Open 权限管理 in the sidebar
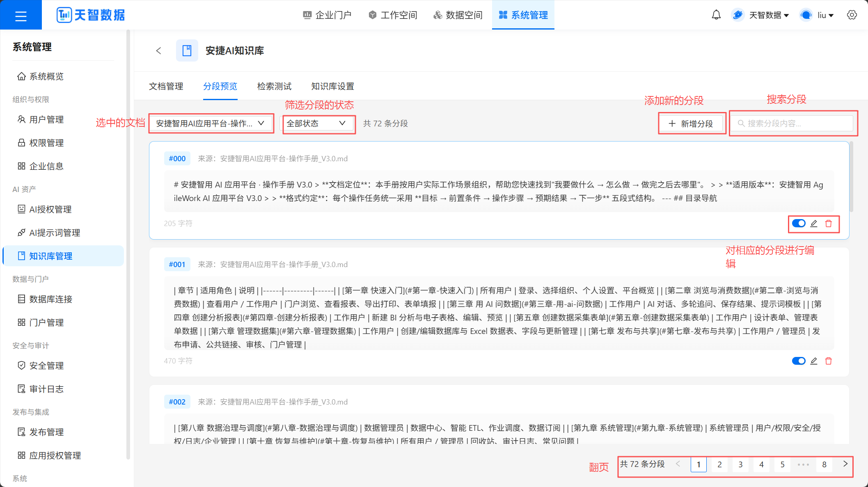Screen dimensions: 868x487 click(x=63, y=143)
